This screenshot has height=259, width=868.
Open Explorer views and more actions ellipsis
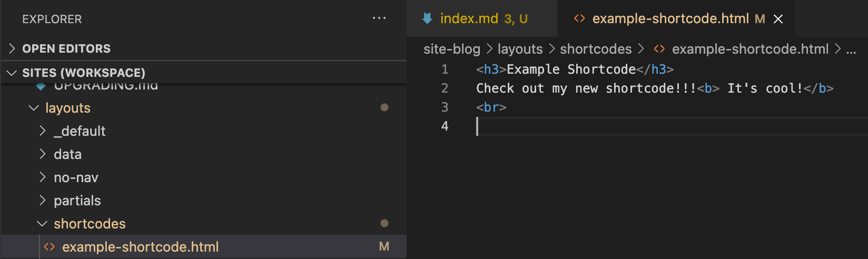pyautogui.click(x=379, y=18)
